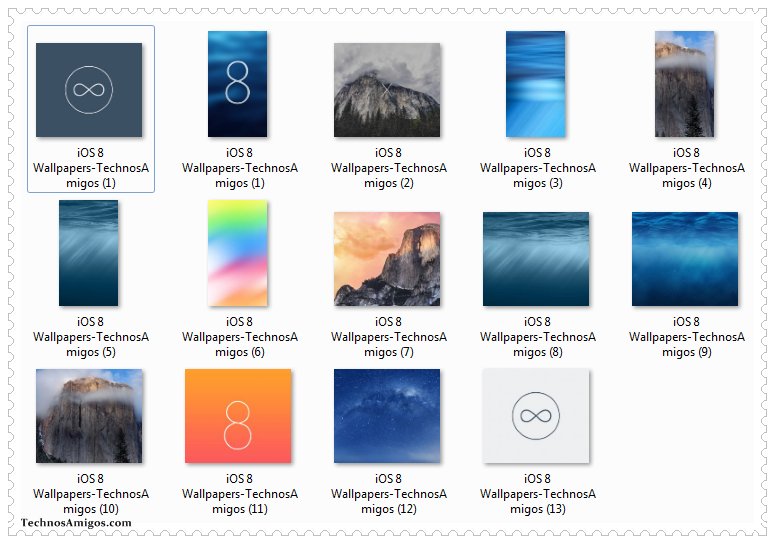Click the label "iOS 8 Wallpapers-TechnosAmigos (7)"

point(389,337)
